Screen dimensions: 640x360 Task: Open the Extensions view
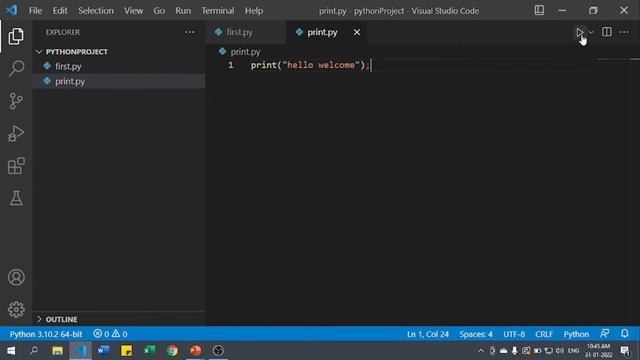click(x=16, y=166)
